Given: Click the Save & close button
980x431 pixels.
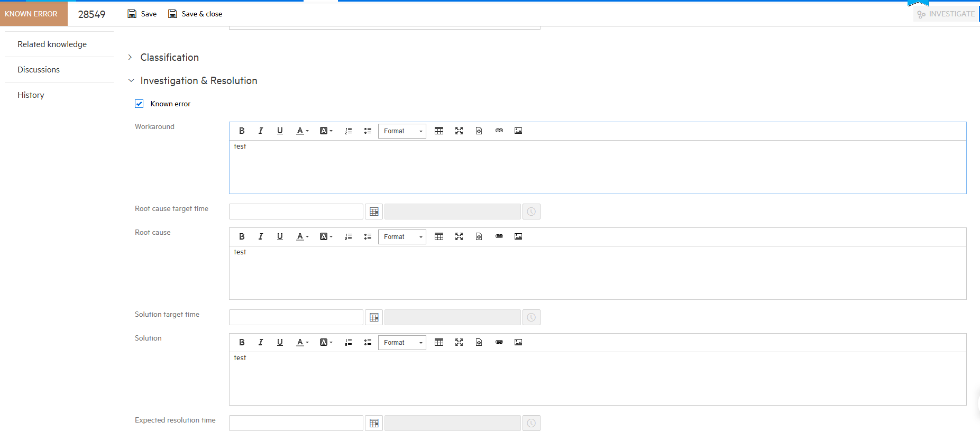Looking at the screenshot, I should pyautogui.click(x=195, y=14).
